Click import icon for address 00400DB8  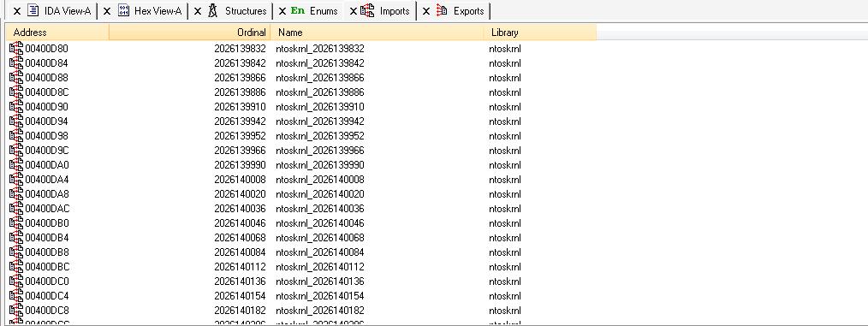click(x=16, y=252)
